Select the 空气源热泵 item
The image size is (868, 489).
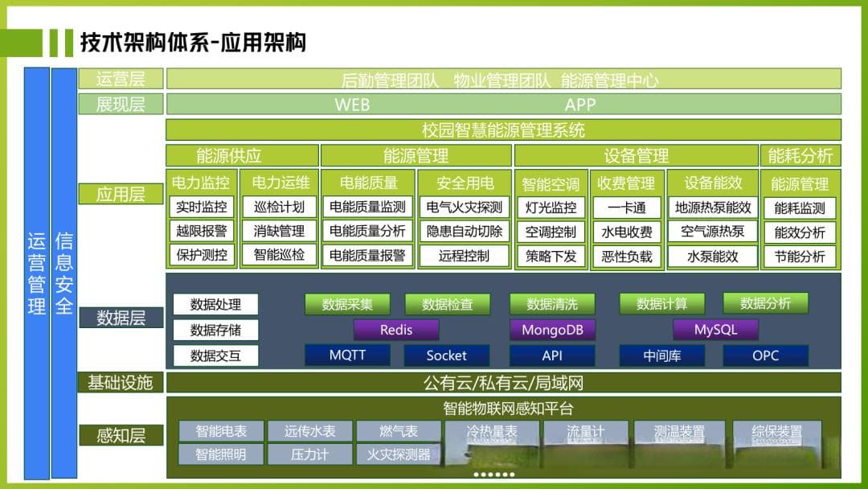(712, 232)
